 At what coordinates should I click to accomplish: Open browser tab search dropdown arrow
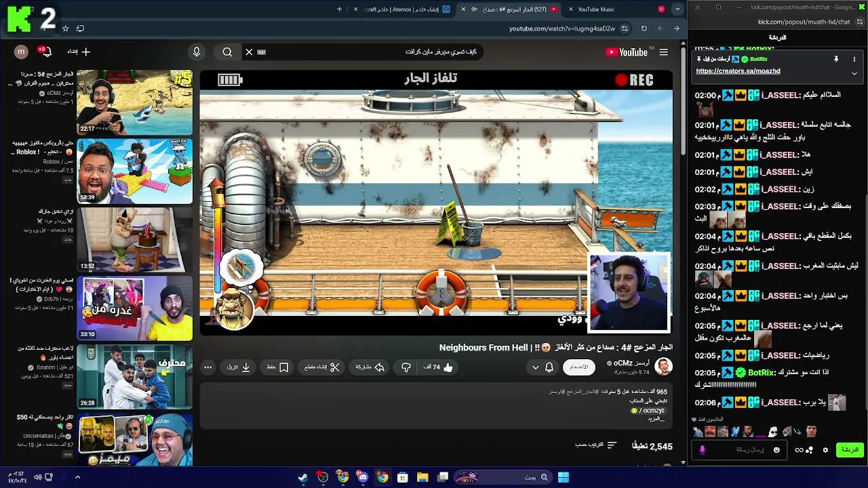(677, 9)
